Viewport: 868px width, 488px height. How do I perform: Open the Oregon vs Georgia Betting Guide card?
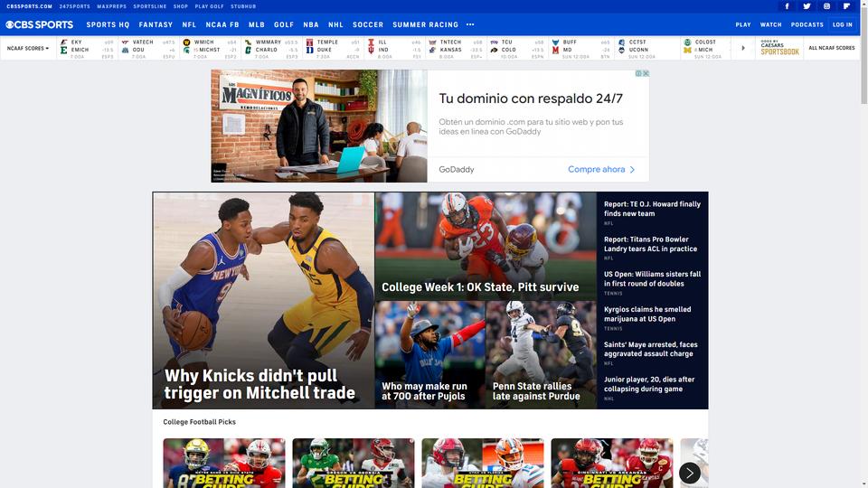[354, 463]
